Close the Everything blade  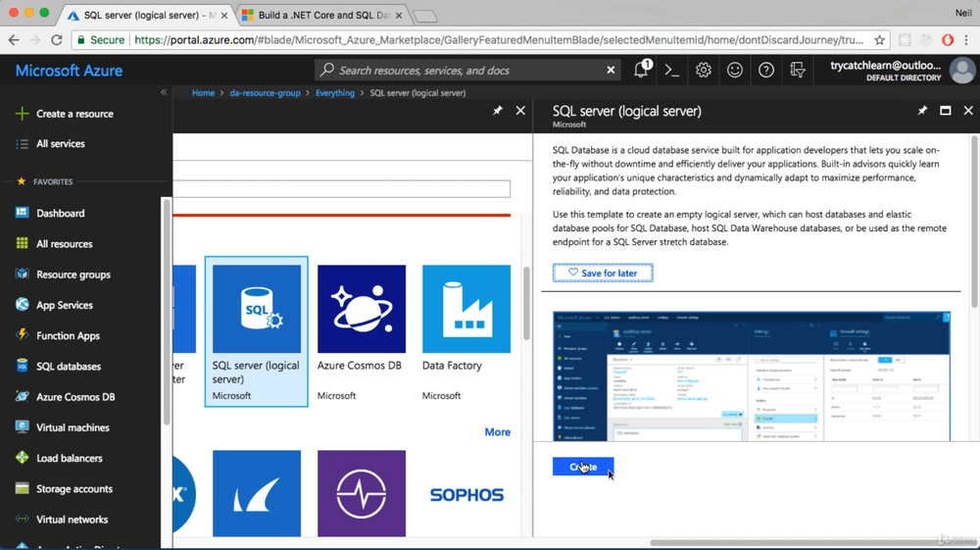[520, 111]
